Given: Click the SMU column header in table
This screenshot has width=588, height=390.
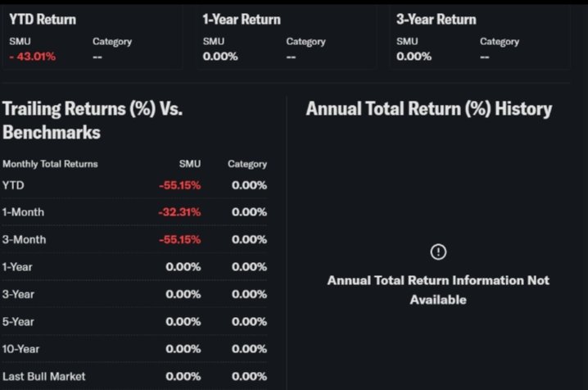Looking at the screenshot, I should click(190, 164).
